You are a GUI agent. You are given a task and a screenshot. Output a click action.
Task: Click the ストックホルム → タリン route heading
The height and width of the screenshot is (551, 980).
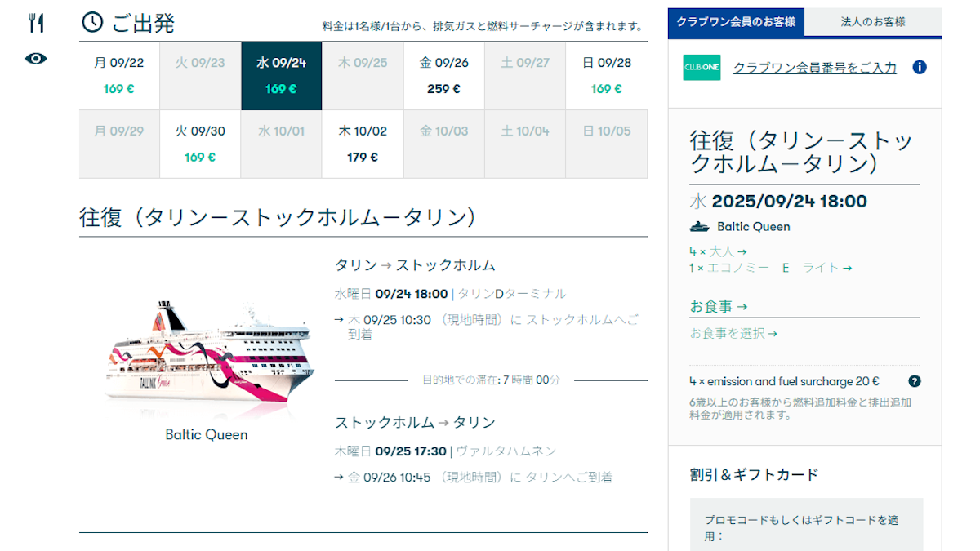pyautogui.click(x=415, y=422)
